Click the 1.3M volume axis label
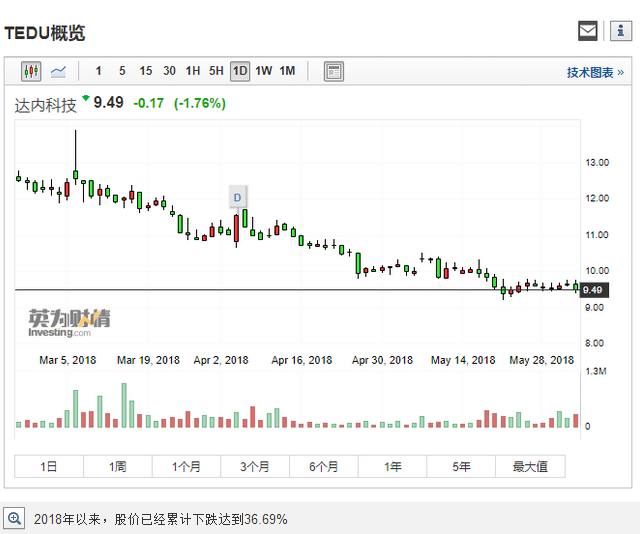 click(596, 371)
